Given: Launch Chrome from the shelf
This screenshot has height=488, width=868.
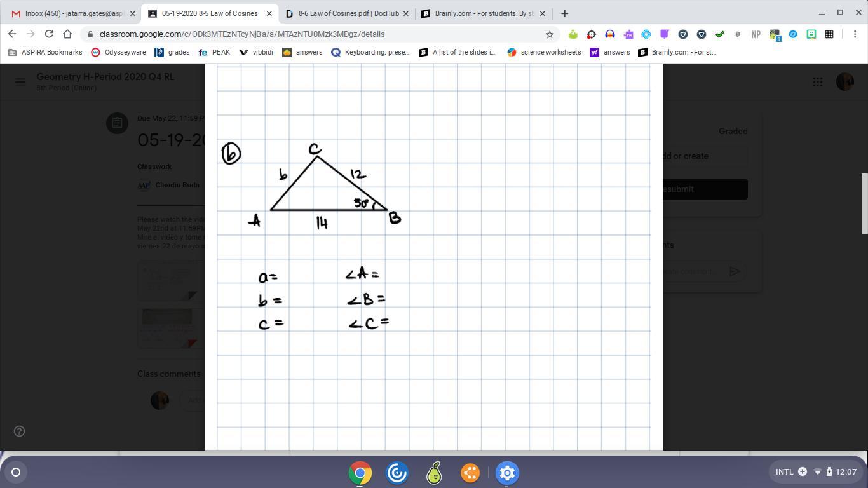Looking at the screenshot, I should tap(360, 473).
